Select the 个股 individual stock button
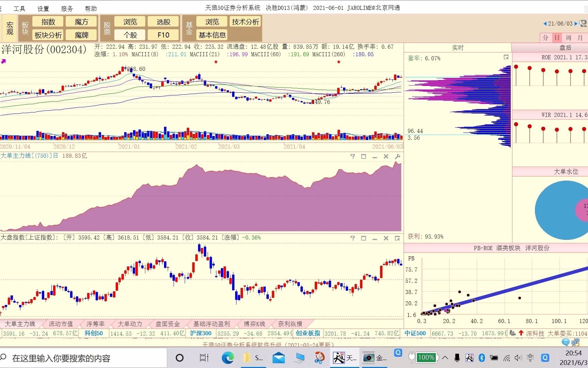 click(x=130, y=35)
